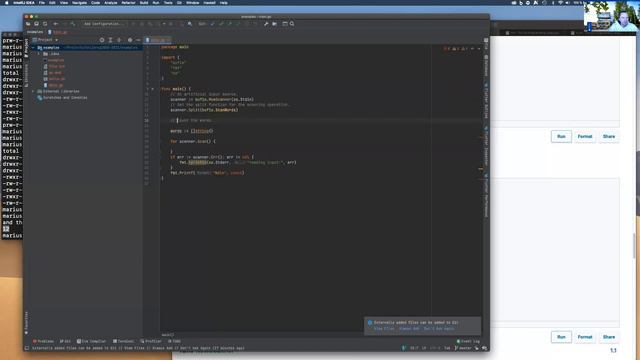
Task: Open the Help menu
Action: tap(224, 2)
